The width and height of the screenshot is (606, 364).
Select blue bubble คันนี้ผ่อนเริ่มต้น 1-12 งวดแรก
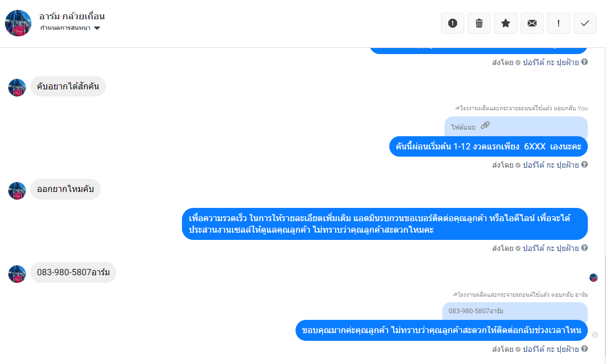[488, 147]
